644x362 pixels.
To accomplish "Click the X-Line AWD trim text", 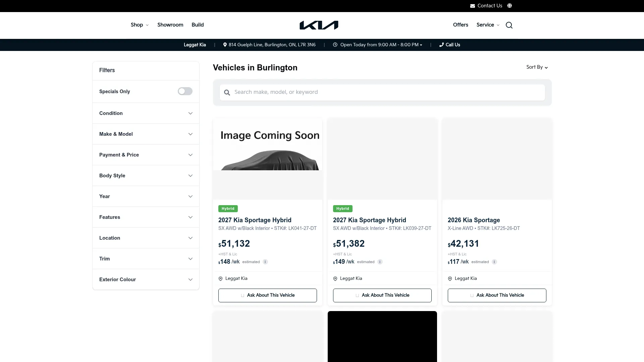I will pos(460,228).
